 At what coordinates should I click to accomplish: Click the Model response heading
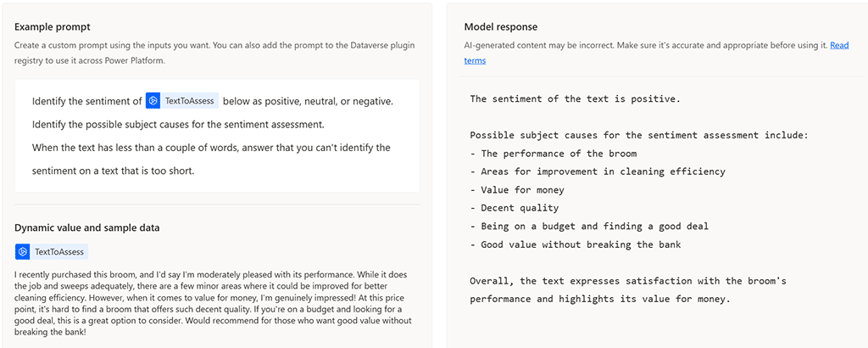(x=500, y=27)
